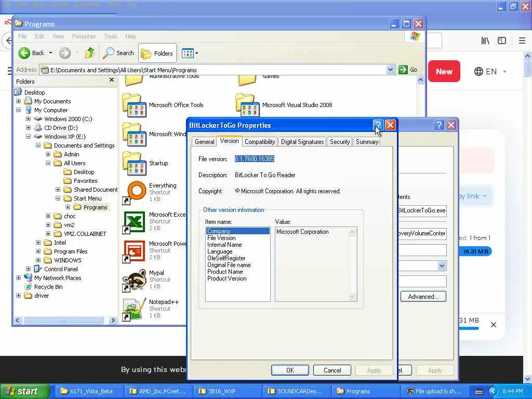
Task: Close the Folders pane with X
Action: [112, 80]
